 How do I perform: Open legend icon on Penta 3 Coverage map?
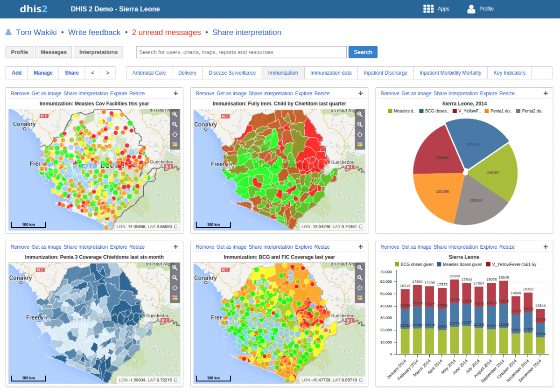coord(175,297)
